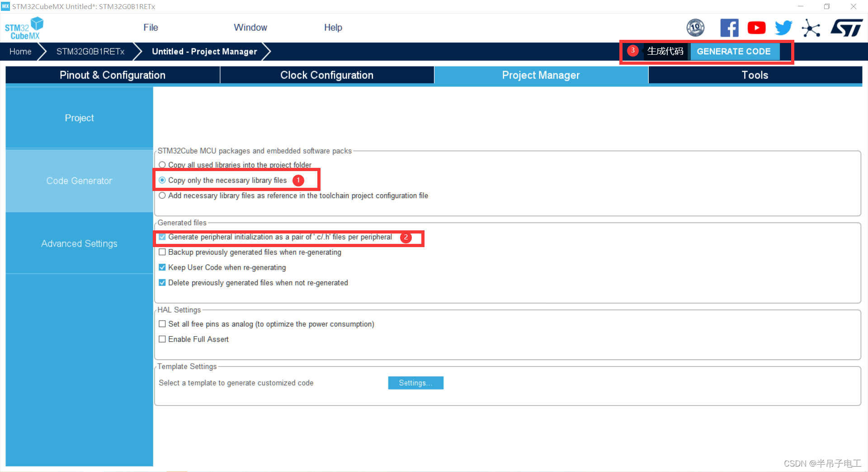Image resolution: width=868 pixels, height=472 pixels.
Task: Click the STM32G0B1RETx breadcrumb
Action: tap(90, 52)
